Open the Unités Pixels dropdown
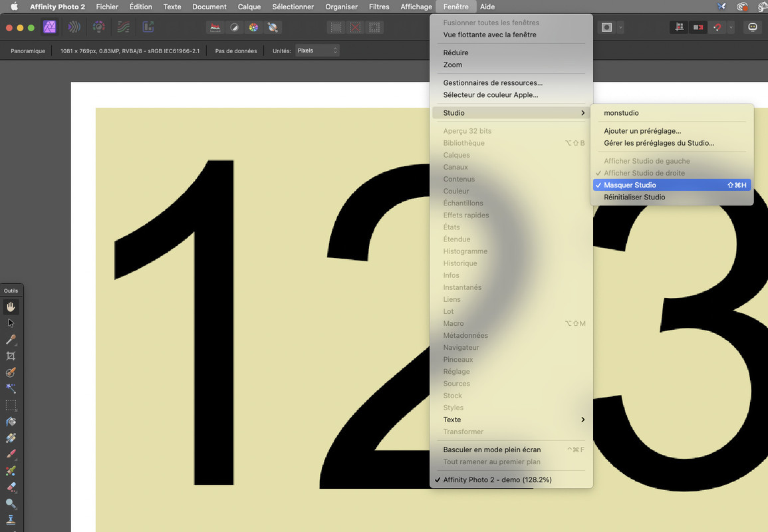 (x=317, y=51)
